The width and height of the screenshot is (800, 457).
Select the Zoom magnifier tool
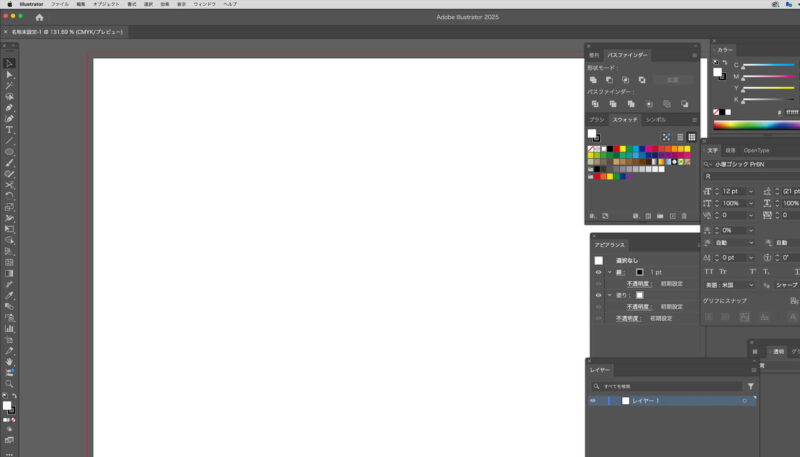coord(9,383)
